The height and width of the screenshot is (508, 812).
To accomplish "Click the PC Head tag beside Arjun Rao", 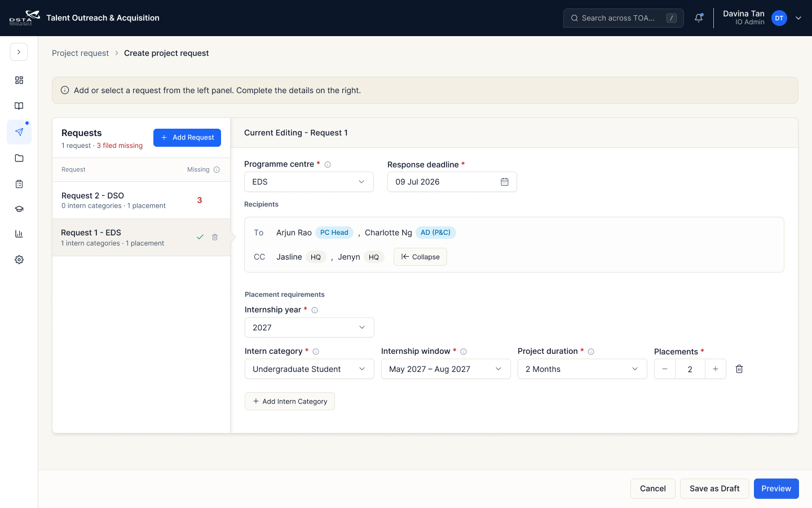I will [334, 233].
